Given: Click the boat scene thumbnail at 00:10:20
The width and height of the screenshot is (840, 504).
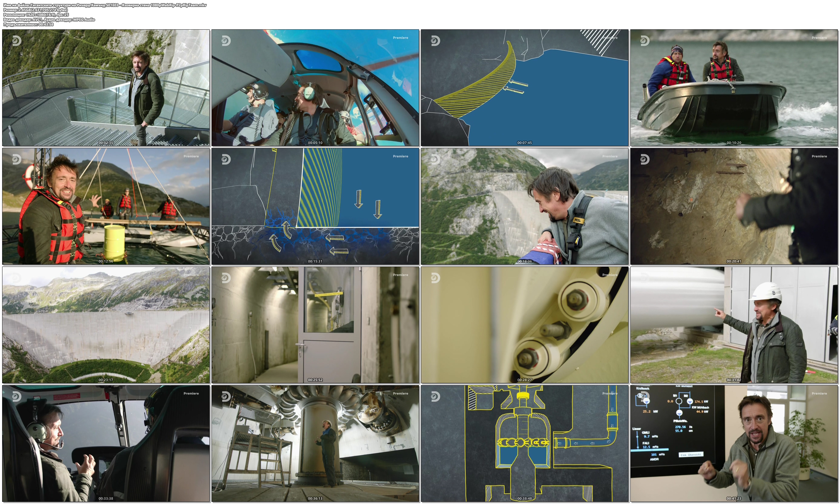Looking at the screenshot, I should coord(734,88).
